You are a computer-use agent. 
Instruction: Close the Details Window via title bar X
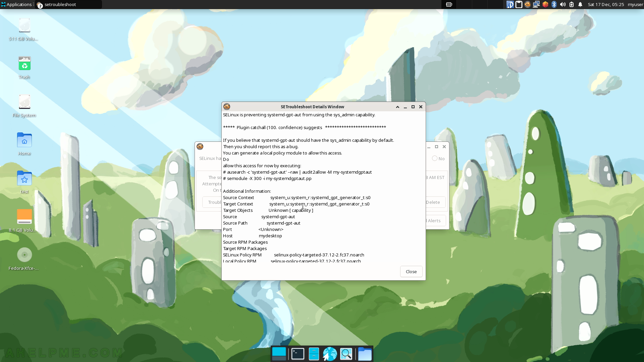pos(421,107)
